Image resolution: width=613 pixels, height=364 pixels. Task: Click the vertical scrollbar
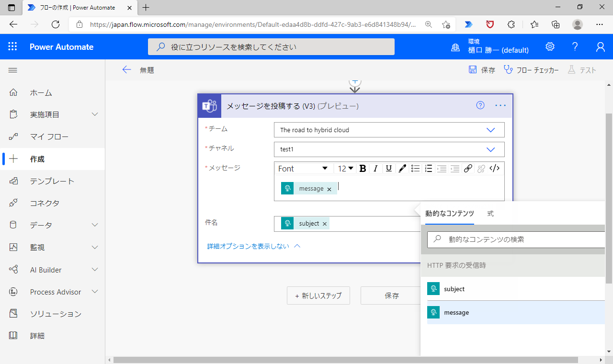(609, 198)
